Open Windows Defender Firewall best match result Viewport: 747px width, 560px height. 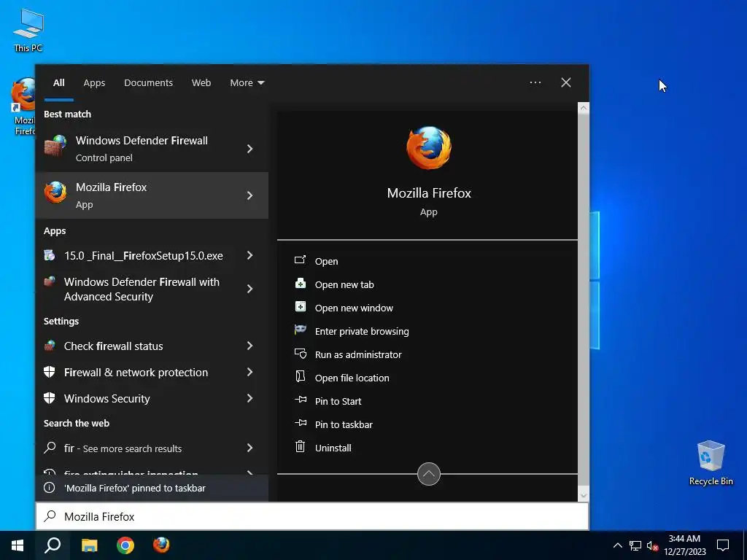[152, 149]
